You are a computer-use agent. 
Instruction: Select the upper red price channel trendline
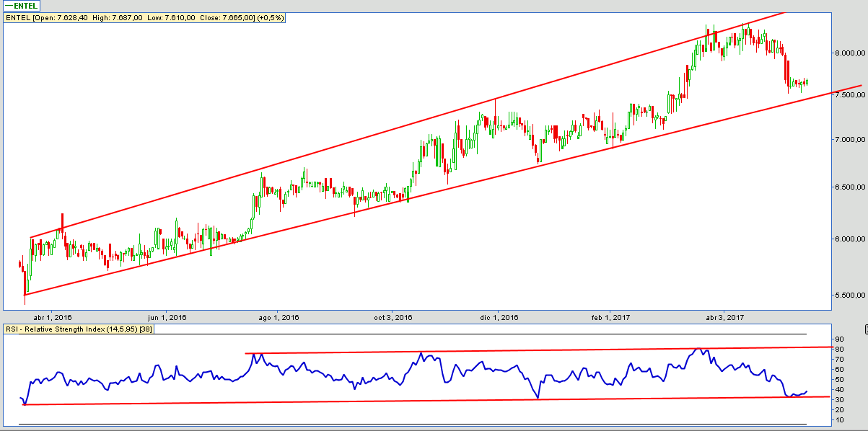404,132
